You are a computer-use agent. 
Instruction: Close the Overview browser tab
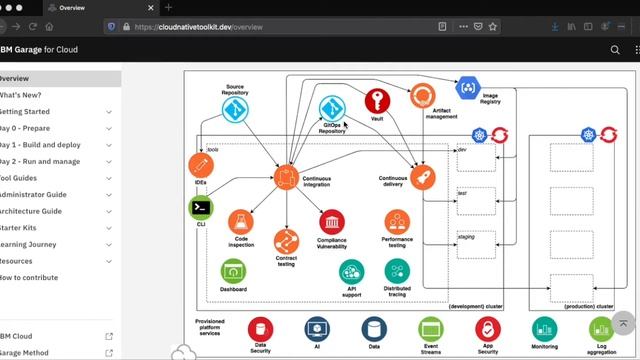[151, 8]
